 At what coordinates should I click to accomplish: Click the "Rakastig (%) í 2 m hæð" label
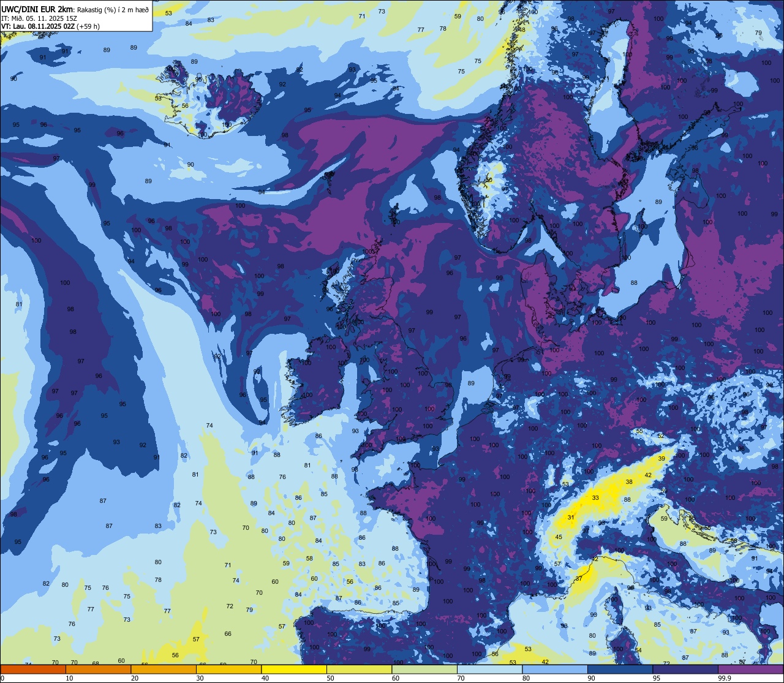coord(113,9)
